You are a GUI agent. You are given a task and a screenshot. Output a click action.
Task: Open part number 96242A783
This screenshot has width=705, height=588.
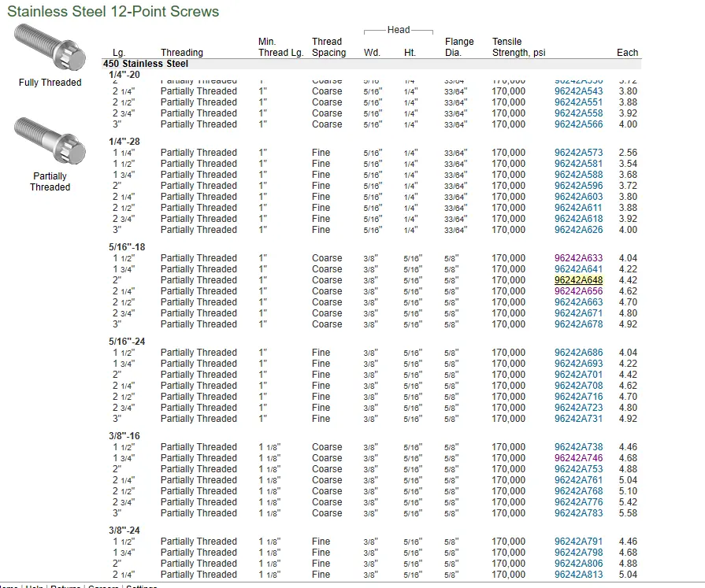578,513
